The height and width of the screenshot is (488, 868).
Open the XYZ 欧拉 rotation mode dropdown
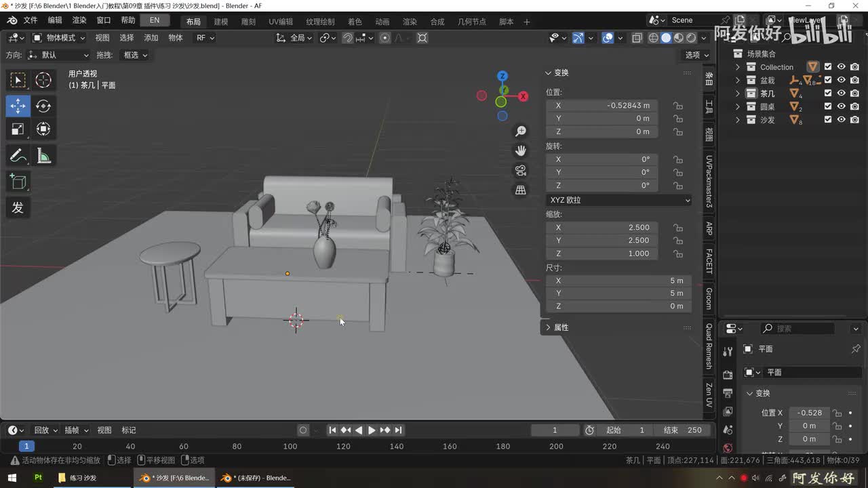(618, 200)
